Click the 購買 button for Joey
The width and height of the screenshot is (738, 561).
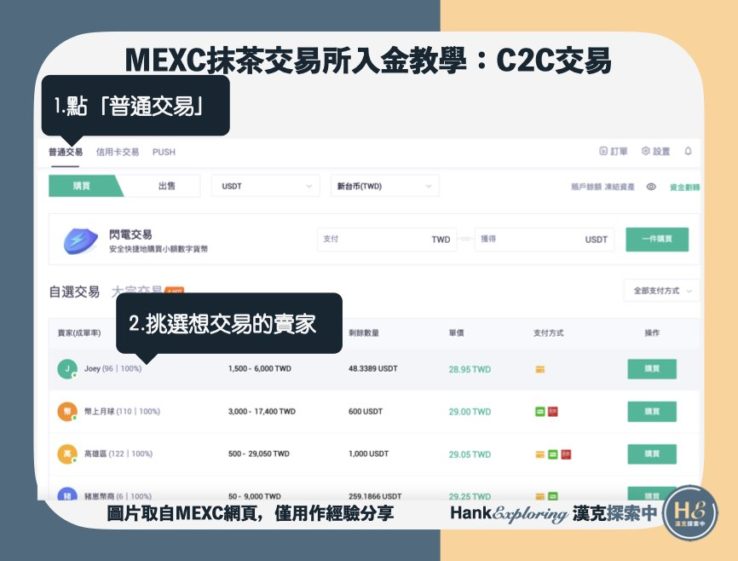click(652, 369)
